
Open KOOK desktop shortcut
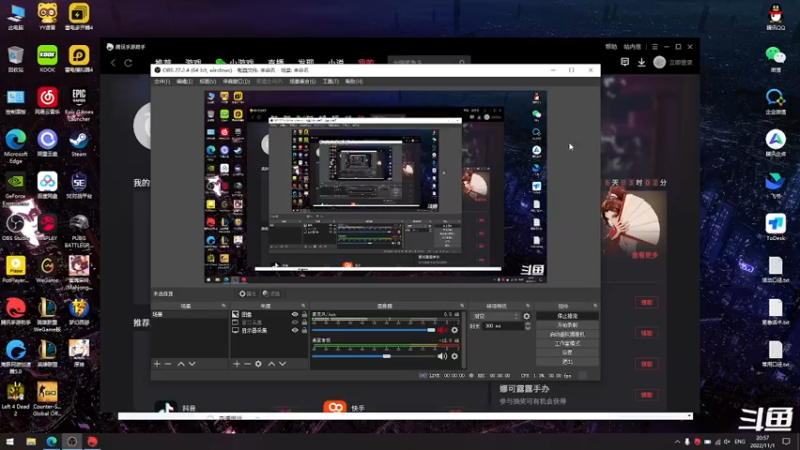coord(47,59)
